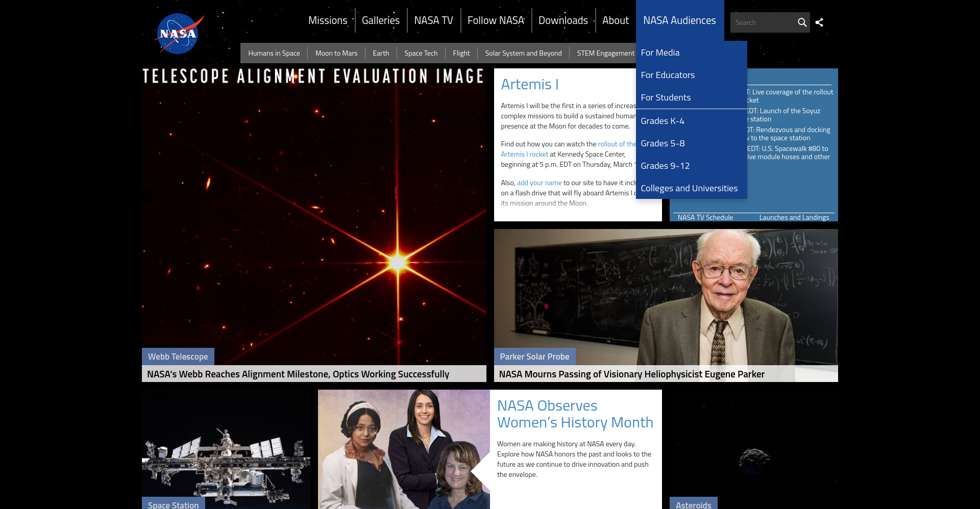This screenshot has height=509, width=980.
Task: Open the share icon menu
Action: (819, 22)
